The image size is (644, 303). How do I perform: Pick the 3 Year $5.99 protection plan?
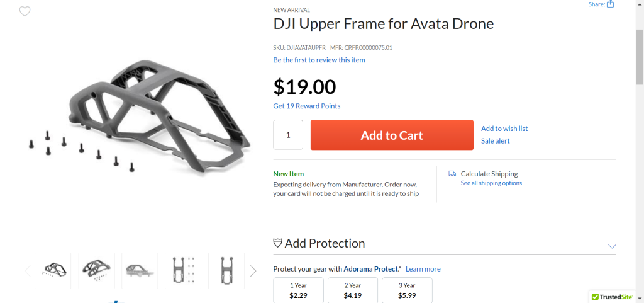click(407, 290)
